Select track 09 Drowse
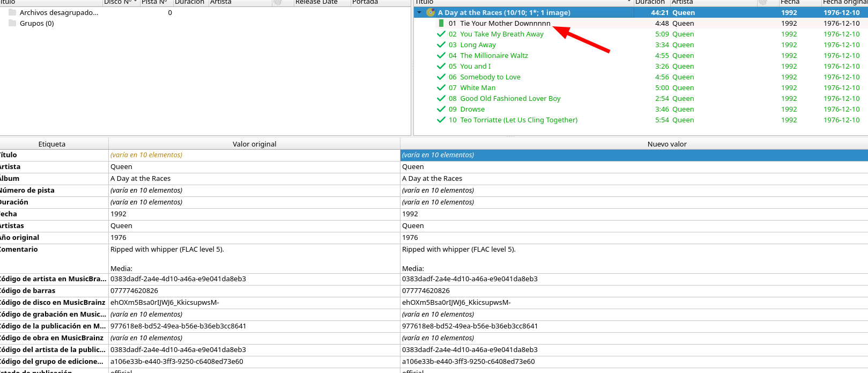Viewport: 868px width, 373px height. [x=641, y=109]
